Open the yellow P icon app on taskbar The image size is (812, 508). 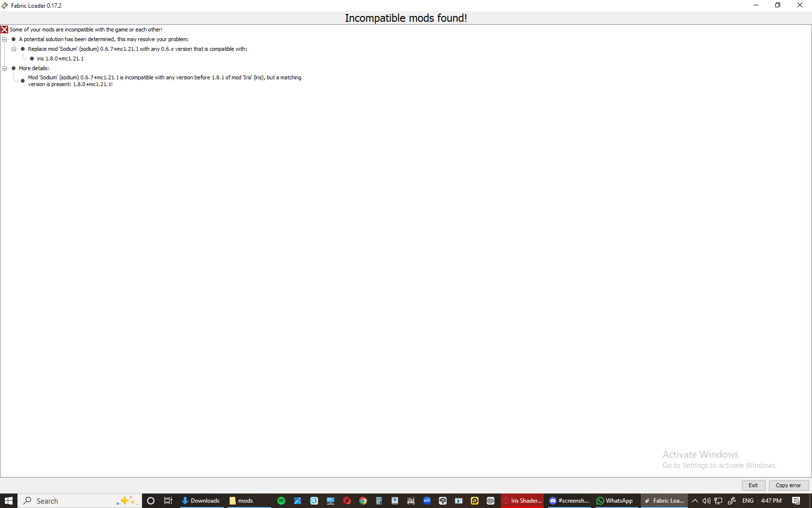coord(475,501)
